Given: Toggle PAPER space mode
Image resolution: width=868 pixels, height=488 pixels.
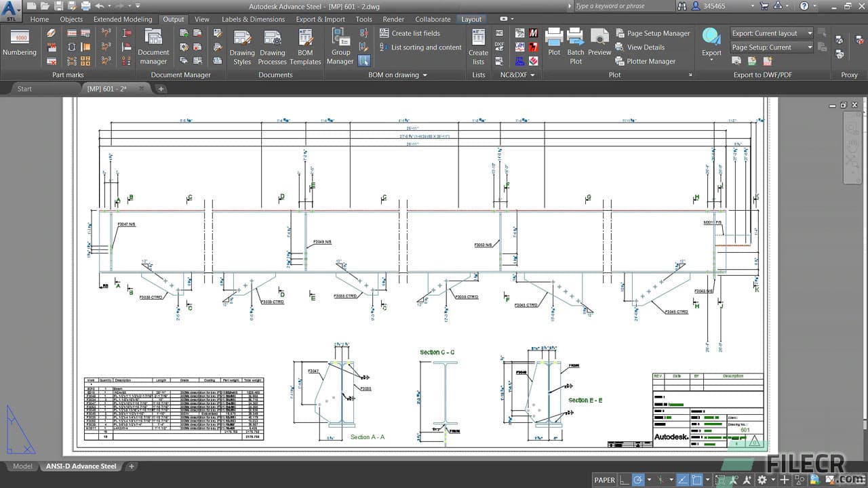Looking at the screenshot, I should tap(604, 479).
